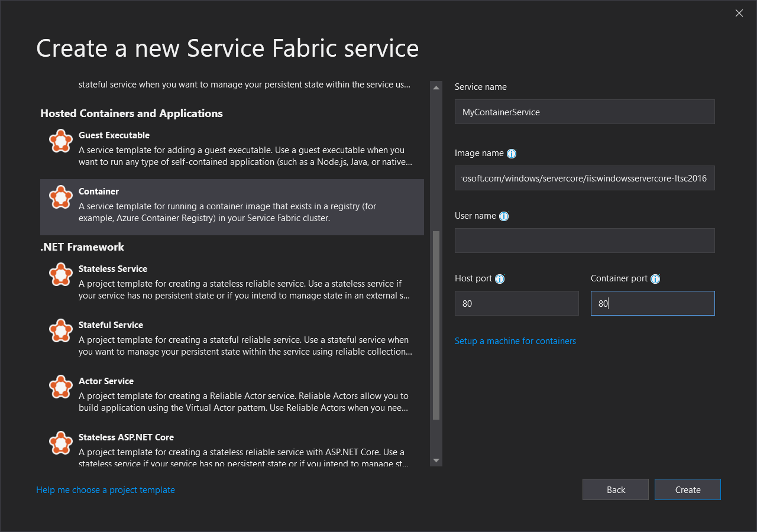Click the Container template icon
This screenshot has height=532, width=757.
[x=60, y=197]
